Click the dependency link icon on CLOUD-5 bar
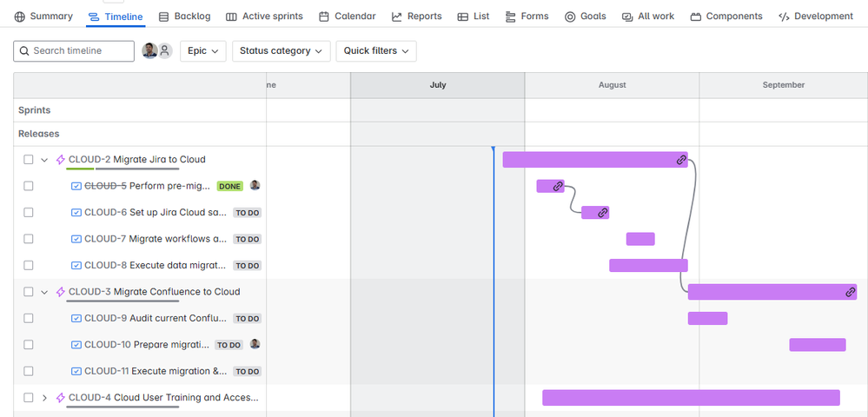The image size is (868, 417). [x=558, y=186]
